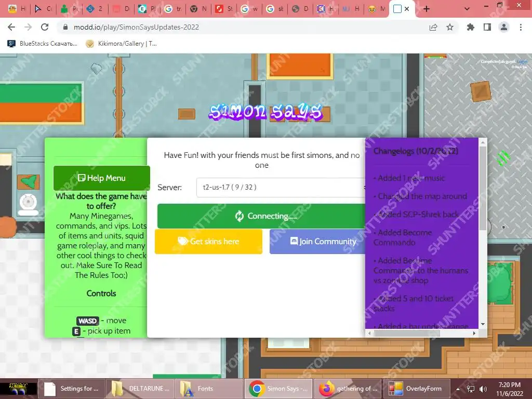Click the Changelogs scrollbar up arrow
Screen dimensions: 532x399
click(483, 143)
